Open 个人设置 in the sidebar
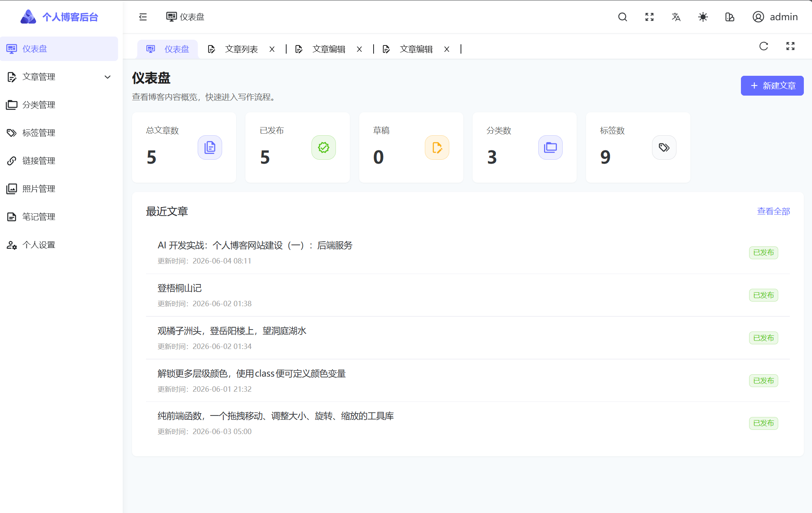 click(59, 245)
